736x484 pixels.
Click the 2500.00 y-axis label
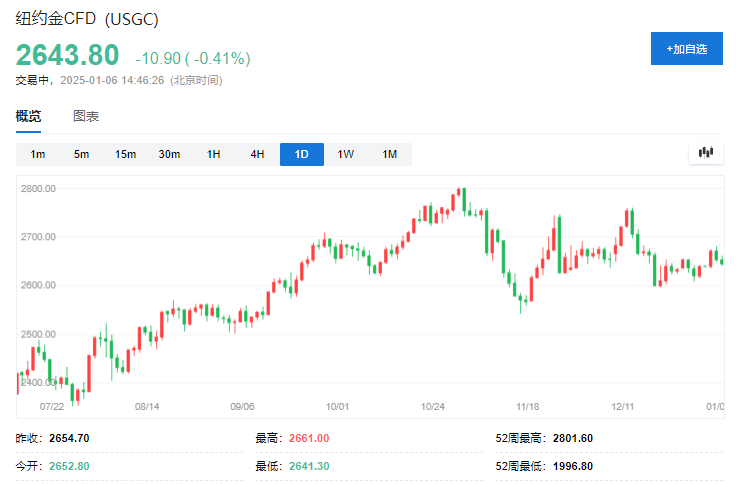[x=38, y=334]
